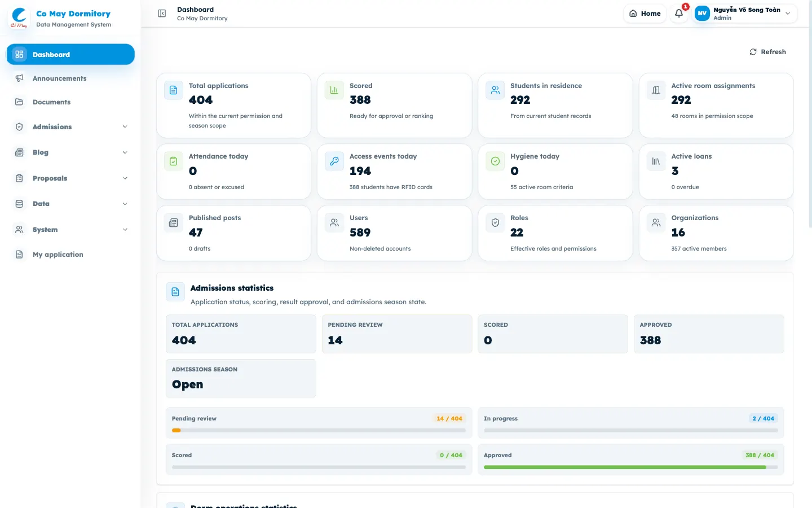Viewport: 812px width, 508px height.
Task: Select Dashboard in the sidebar
Action: (x=70, y=54)
